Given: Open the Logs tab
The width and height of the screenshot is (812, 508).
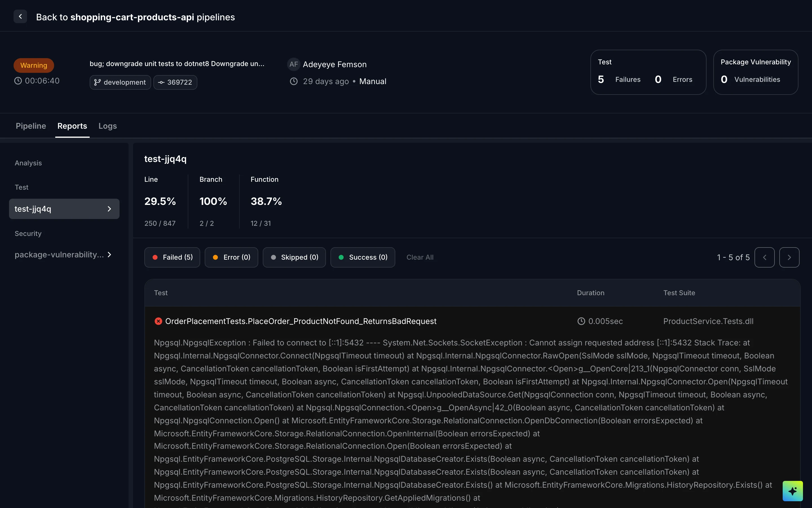Looking at the screenshot, I should (108, 126).
